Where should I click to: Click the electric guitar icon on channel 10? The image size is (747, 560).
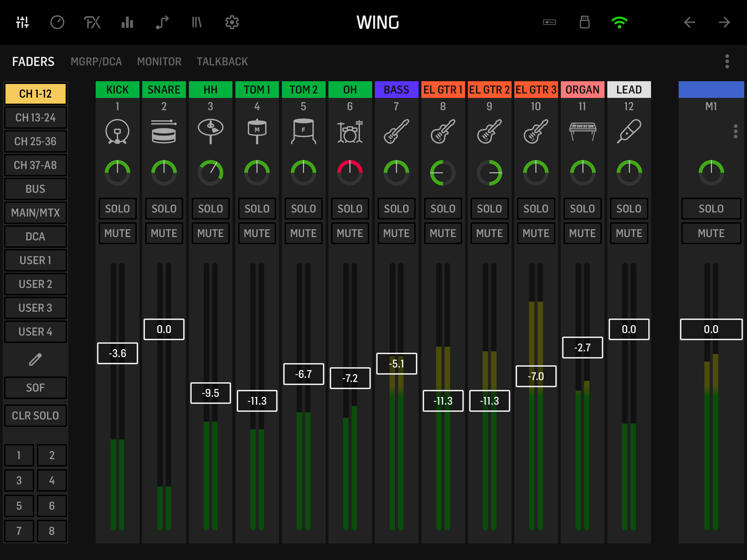pyautogui.click(x=536, y=132)
